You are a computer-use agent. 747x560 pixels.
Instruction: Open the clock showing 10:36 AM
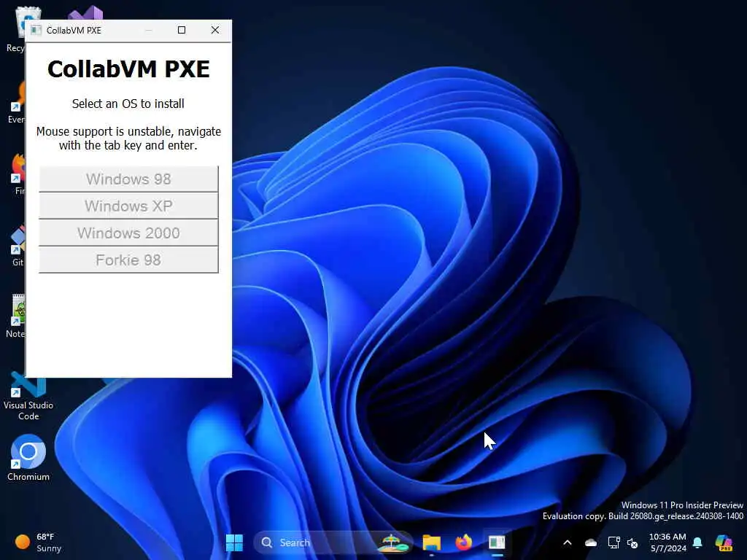click(x=668, y=542)
